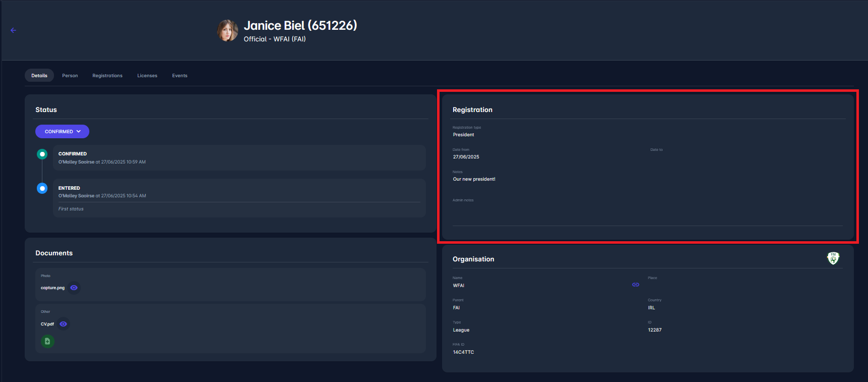Click O'Malley Saoirse in the CONFIRMED entry
The height and width of the screenshot is (382, 868).
[76, 162]
